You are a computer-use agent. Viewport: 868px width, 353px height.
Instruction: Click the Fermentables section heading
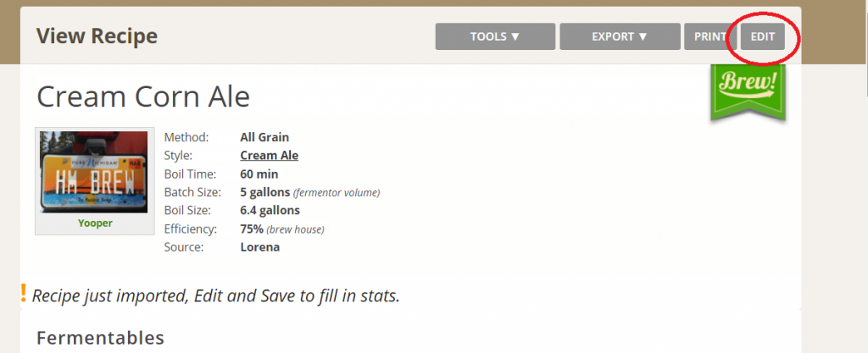coord(100,338)
